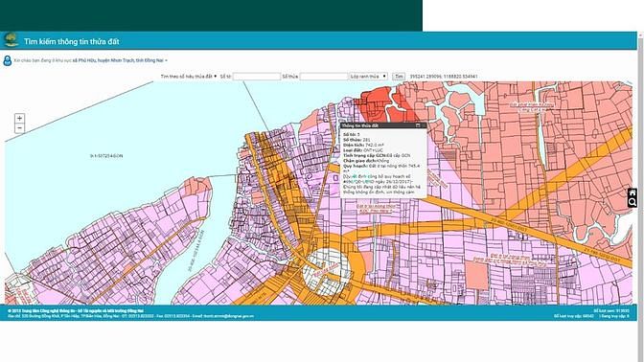Click the 'Tìm' search button
This screenshot has height=362, width=644.
click(x=399, y=77)
